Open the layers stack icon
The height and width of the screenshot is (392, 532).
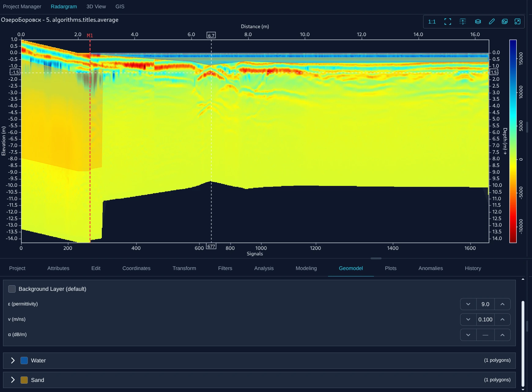pos(478,22)
